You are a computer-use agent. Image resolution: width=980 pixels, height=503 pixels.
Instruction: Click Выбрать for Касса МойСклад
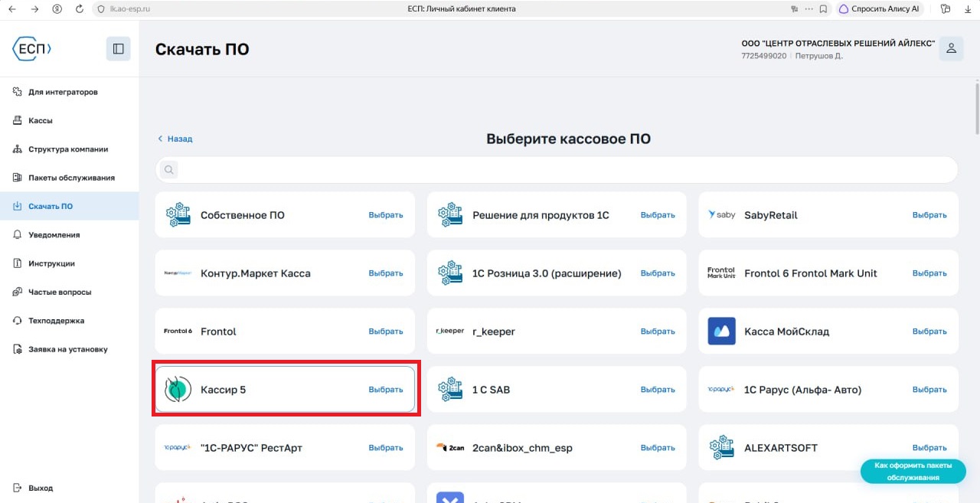[x=929, y=332]
